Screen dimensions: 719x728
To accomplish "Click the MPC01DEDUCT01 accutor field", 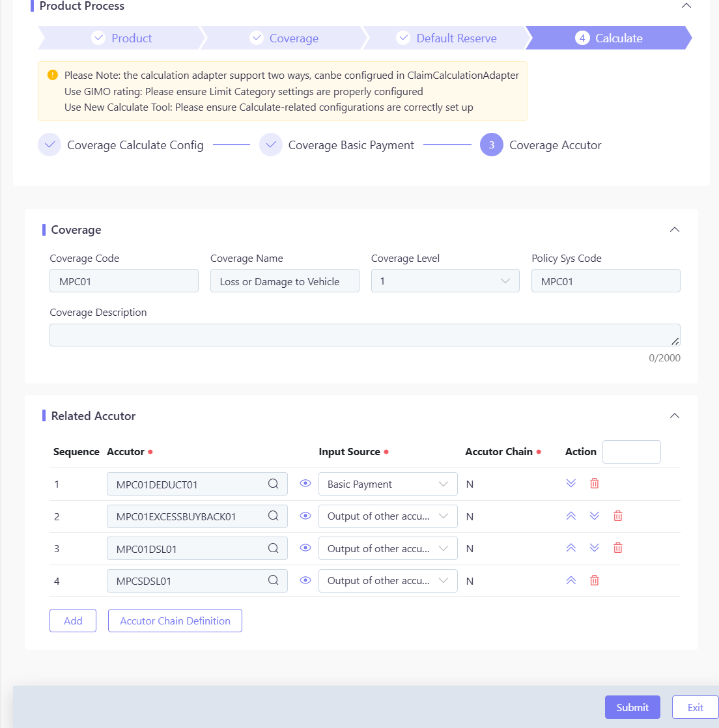I will coord(197,484).
